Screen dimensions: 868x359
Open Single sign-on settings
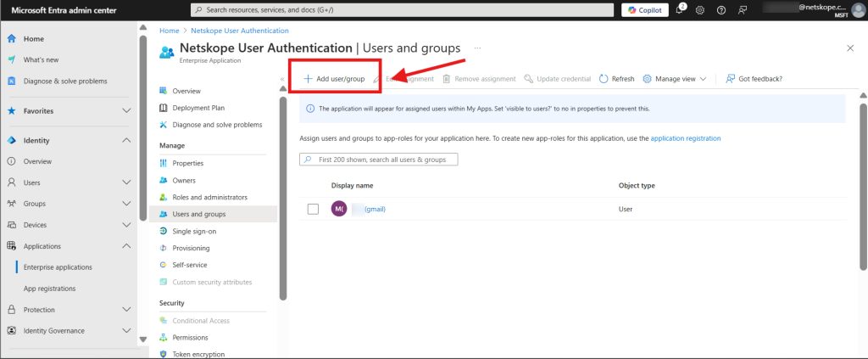pyautogui.click(x=194, y=231)
